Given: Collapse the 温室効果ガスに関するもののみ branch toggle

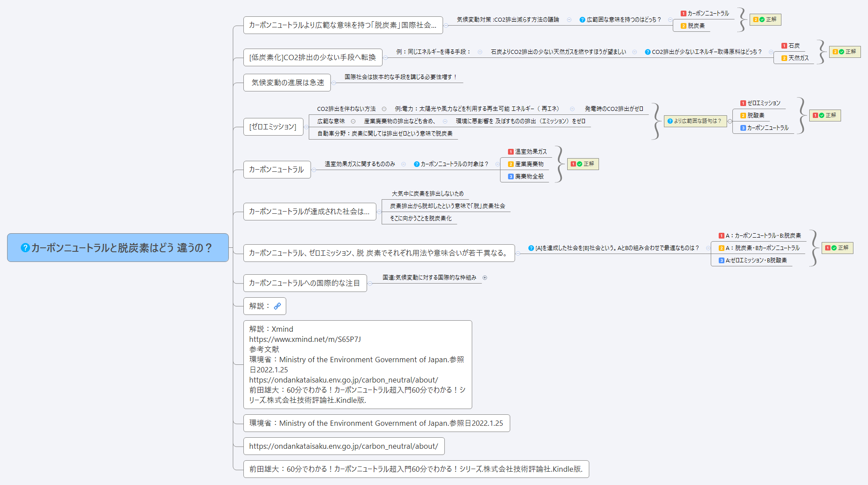Looking at the screenshot, I should coord(403,164).
